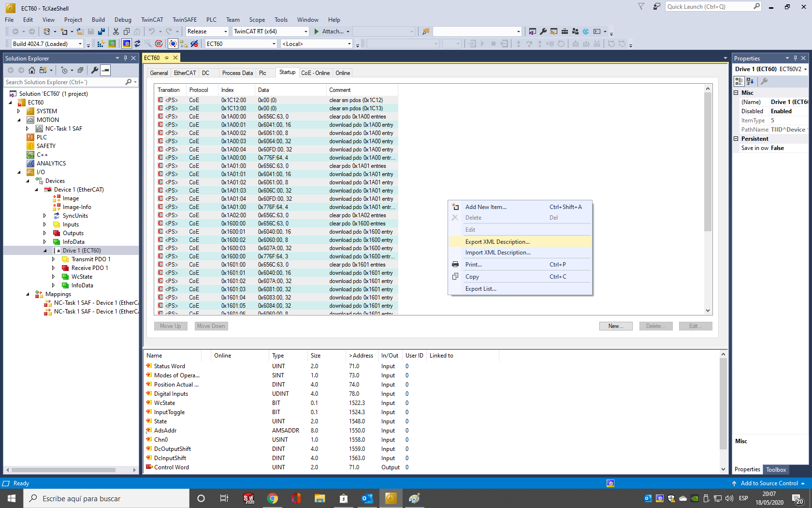Expand the SYSTEM tree node
812x508 pixels.
19,111
